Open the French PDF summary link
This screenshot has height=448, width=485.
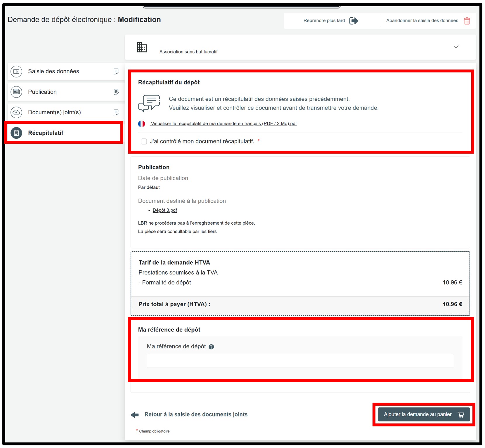pyautogui.click(x=224, y=124)
